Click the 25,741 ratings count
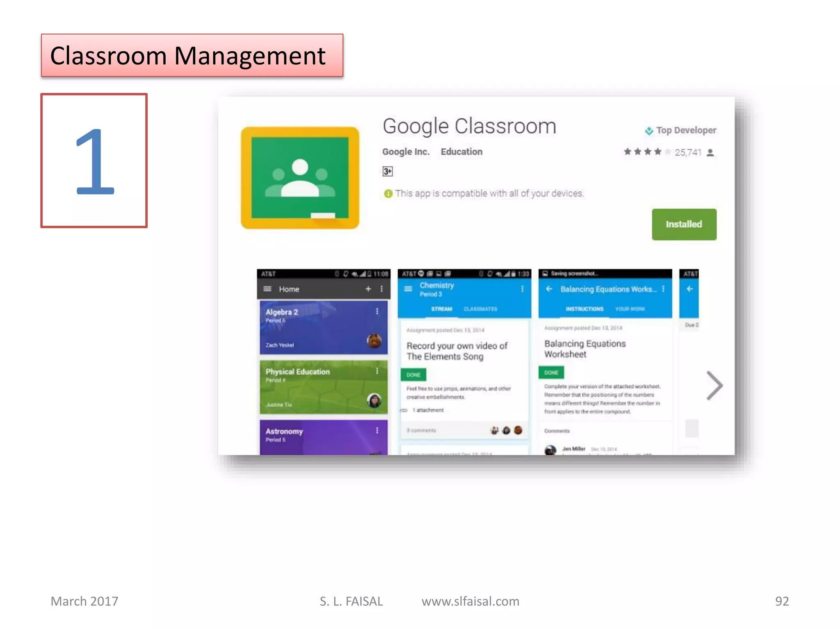 [x=688, y=153]
